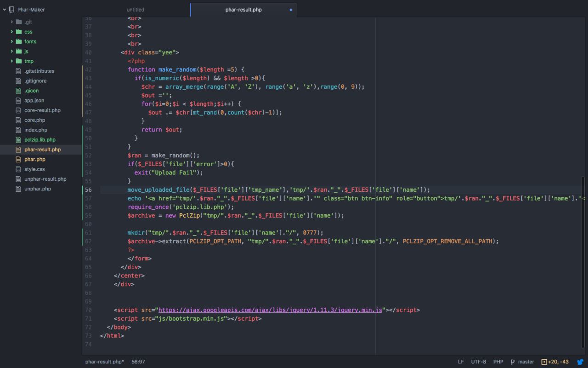
Task: Select the phar-result.php tab
Action: [243, 10]
